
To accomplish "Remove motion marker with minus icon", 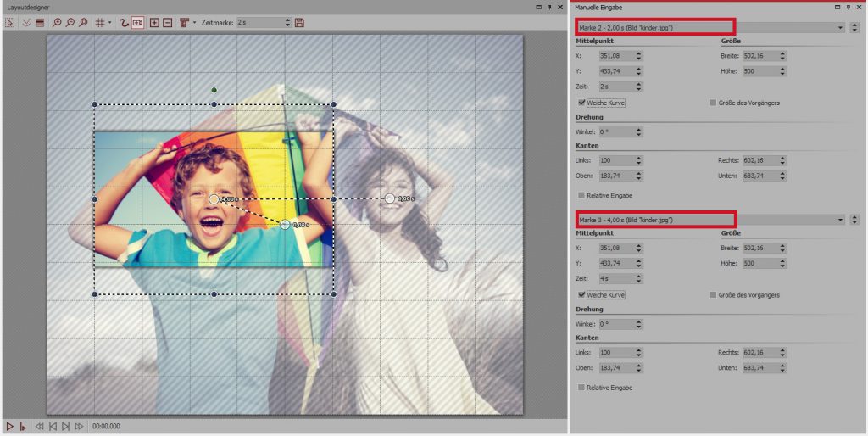I will click(x=167, y=23).
